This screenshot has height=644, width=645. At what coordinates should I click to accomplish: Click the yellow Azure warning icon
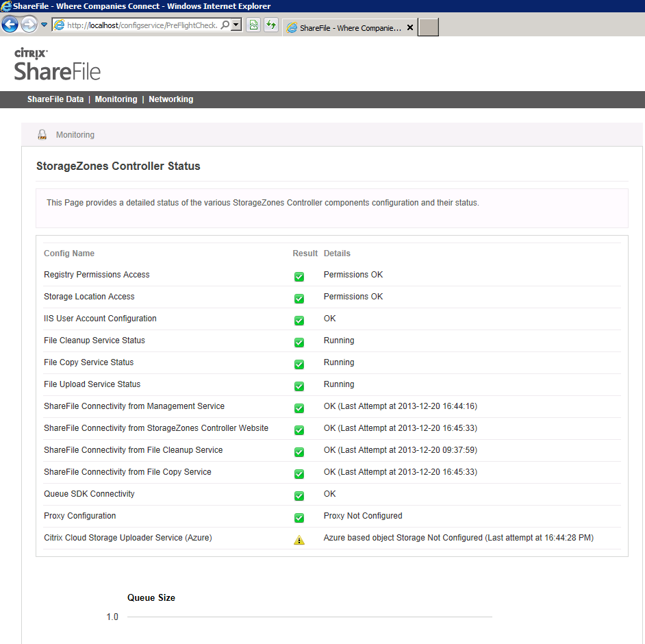[299, 540]
